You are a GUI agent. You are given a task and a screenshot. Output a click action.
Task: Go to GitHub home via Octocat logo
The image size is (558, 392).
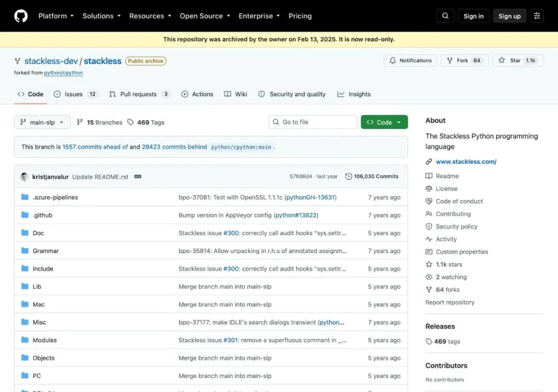coord(21,16)
